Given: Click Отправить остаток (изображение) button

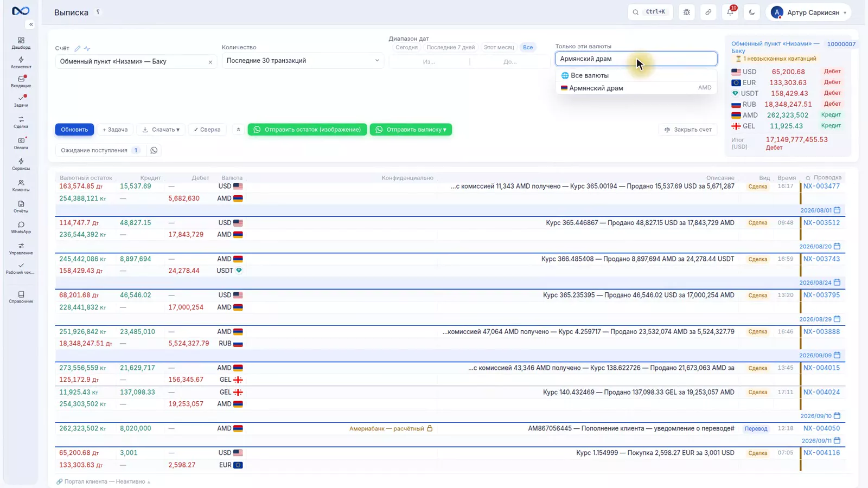Looking at the screenshot, I should point(308,130).
